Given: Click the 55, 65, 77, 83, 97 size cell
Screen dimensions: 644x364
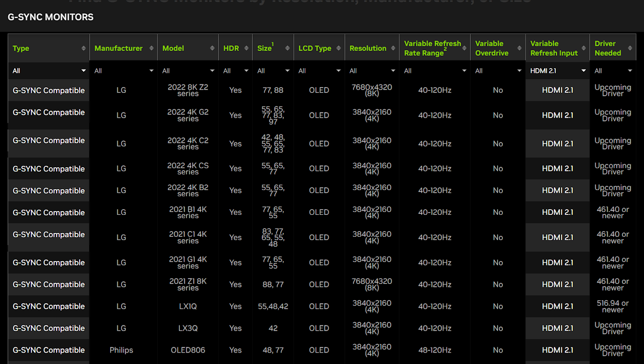Looking at the screenshot, I should pos(273,115).
